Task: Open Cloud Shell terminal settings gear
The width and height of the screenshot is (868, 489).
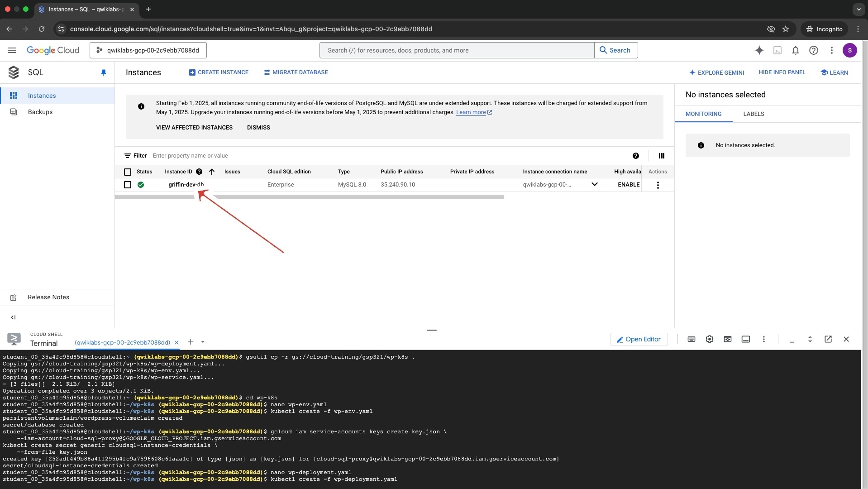Action: 710,339
